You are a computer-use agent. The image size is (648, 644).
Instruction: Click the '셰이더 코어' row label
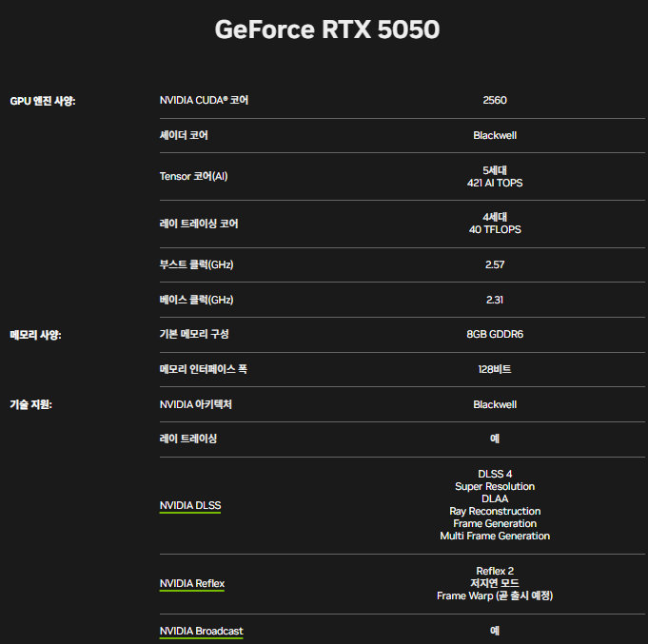coord(184,135)
